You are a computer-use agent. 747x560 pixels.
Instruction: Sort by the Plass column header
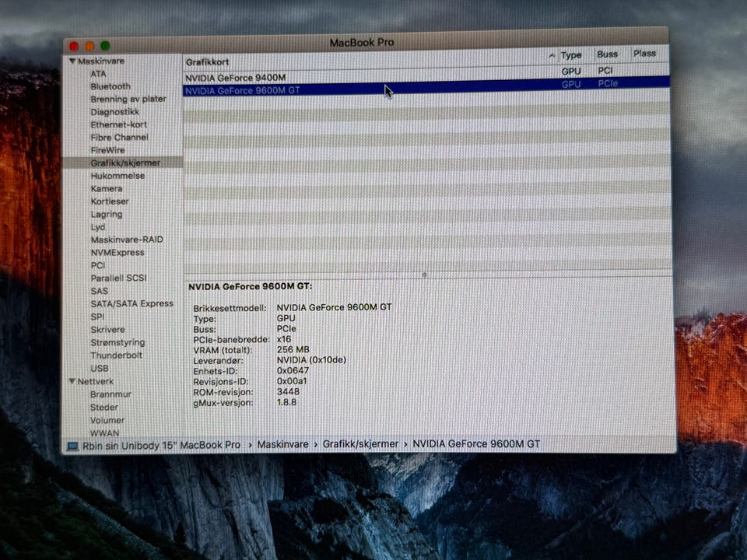644,54
